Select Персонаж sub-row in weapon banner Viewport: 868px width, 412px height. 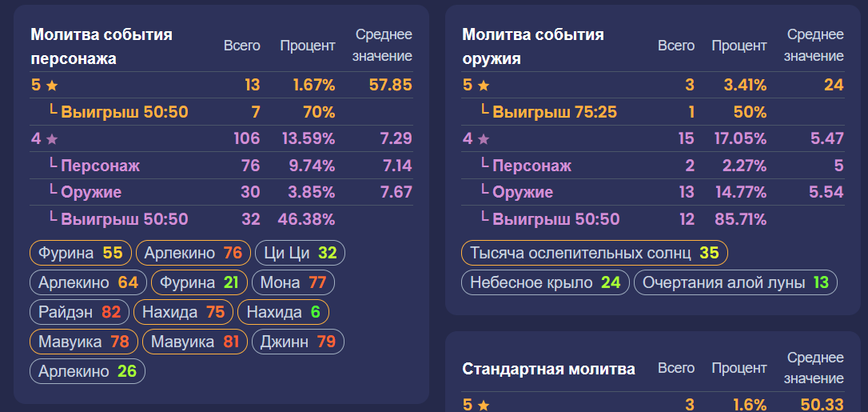(653, 166)
